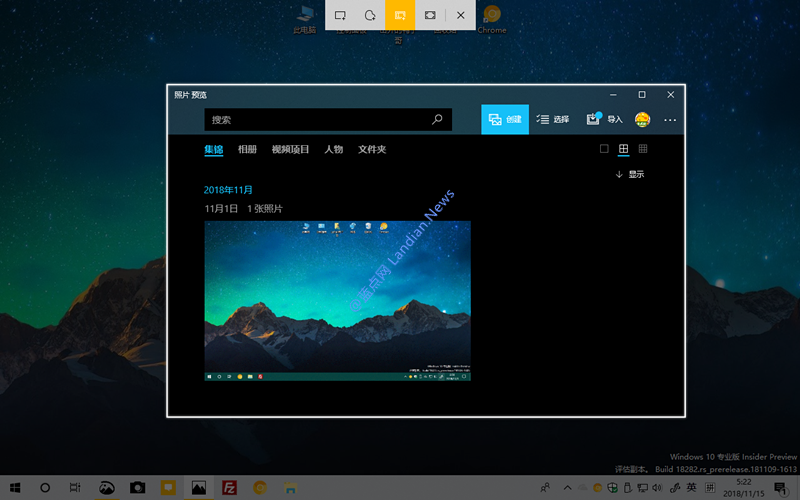This screenshot has width=800, height=500.
Task: Close the Photos window
Action: [x=670, y=95]
